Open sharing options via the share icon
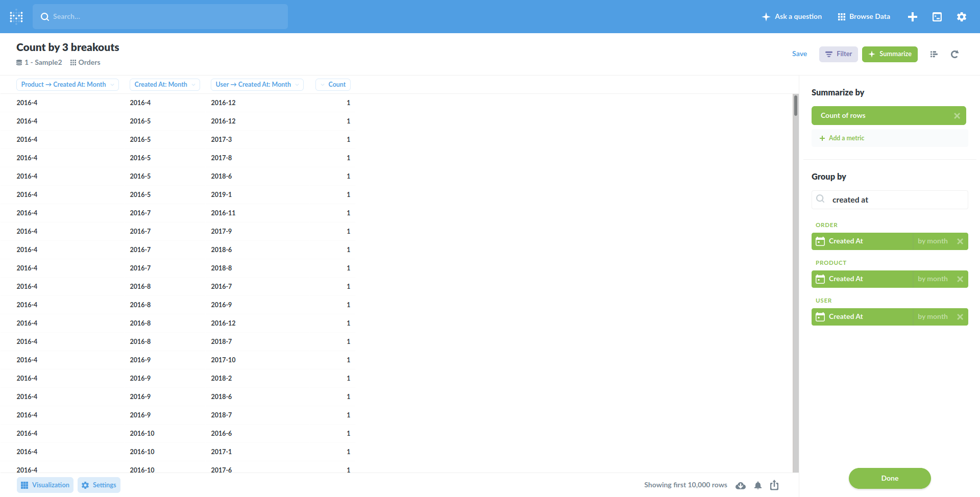This screenshot has width=980, height=497. click(774, 485)
